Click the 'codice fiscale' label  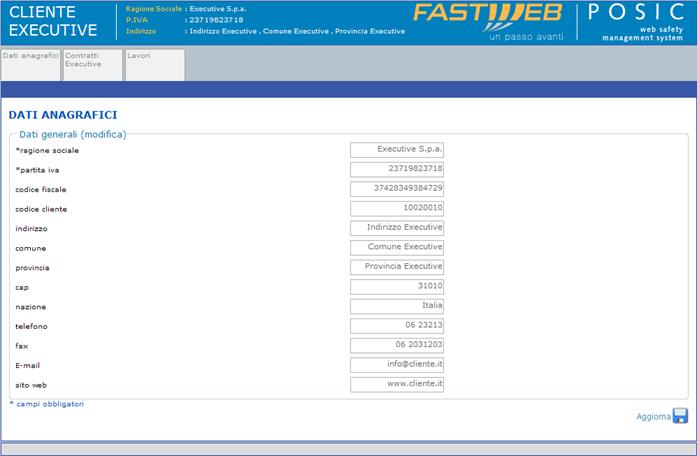click(41, 189)
